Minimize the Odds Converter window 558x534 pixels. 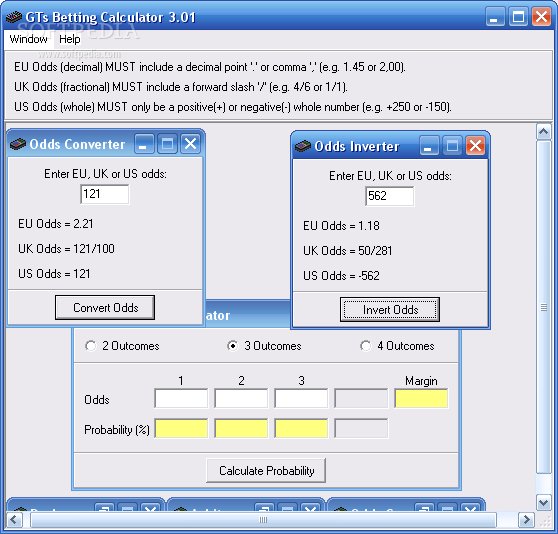point(144,144)
